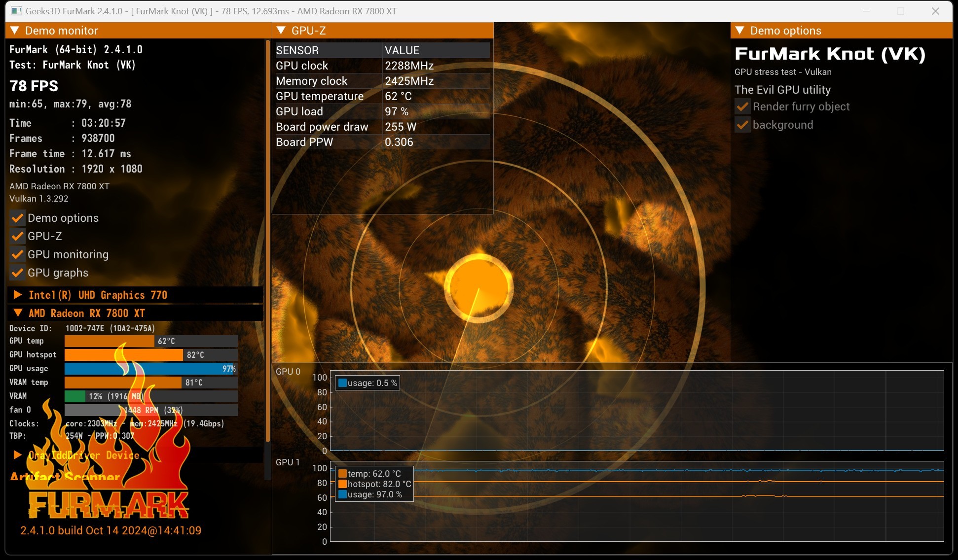Click the GPU 0 graph label
The height and width of the screenshot is (560, 958).
click(x=288, y=372)
